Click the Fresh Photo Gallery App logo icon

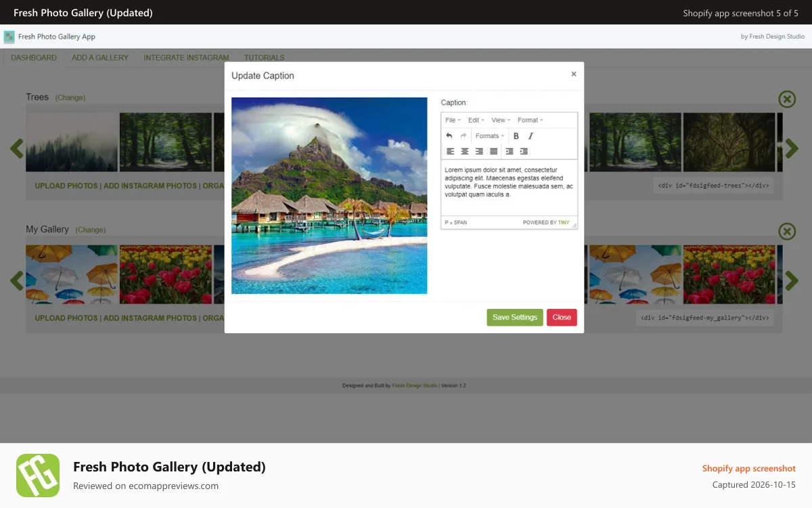tap(9, 37)
